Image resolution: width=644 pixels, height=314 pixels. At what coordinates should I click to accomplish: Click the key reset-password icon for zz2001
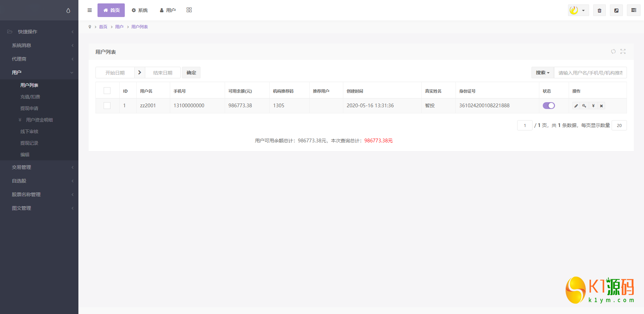click(x=584, y=106)
